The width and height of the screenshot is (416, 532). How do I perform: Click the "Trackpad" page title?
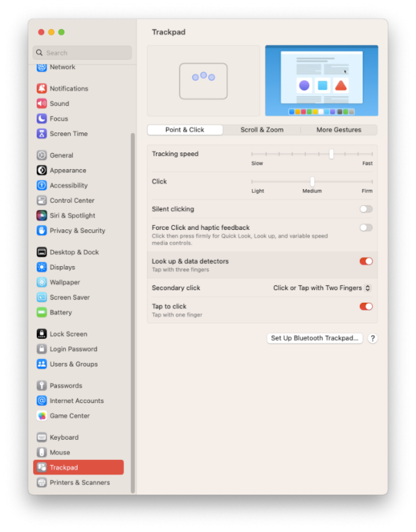click(x=168, y=33)
